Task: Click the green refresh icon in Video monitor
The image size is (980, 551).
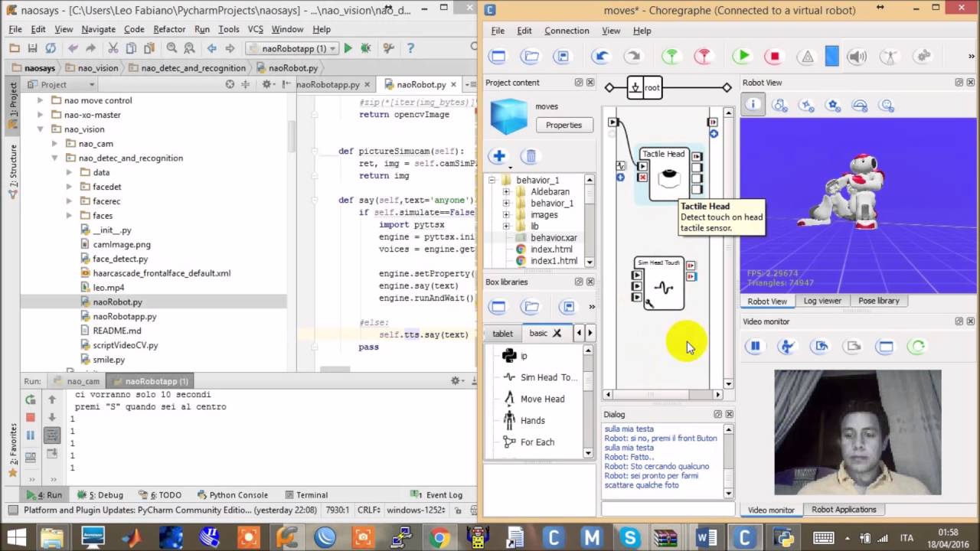Action: 916,346
